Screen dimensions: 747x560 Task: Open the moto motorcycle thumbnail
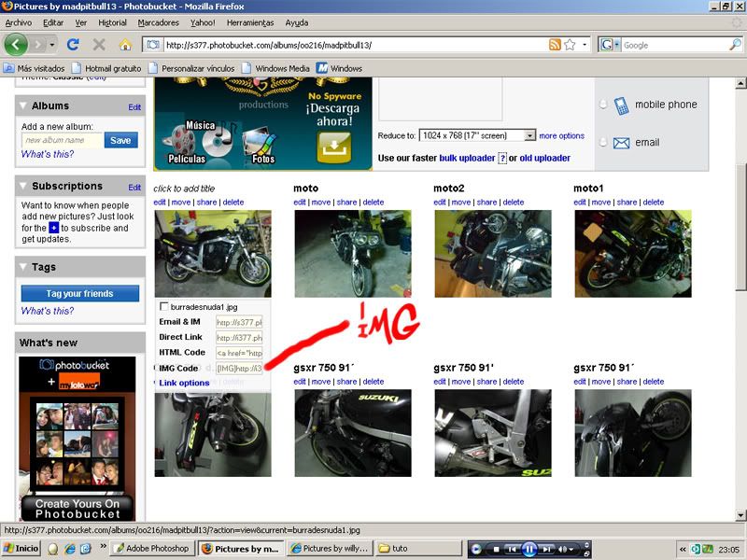click(x=353, y=254)
